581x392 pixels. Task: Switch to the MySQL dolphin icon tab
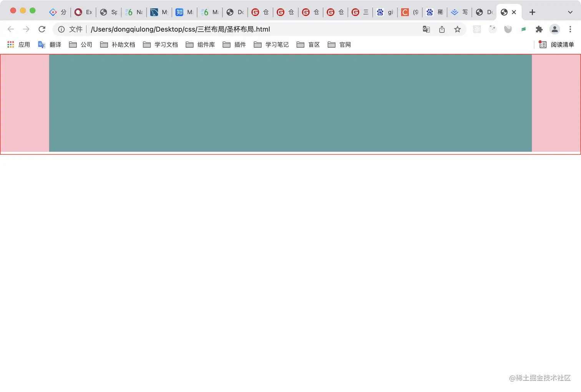tap(159, 12)
